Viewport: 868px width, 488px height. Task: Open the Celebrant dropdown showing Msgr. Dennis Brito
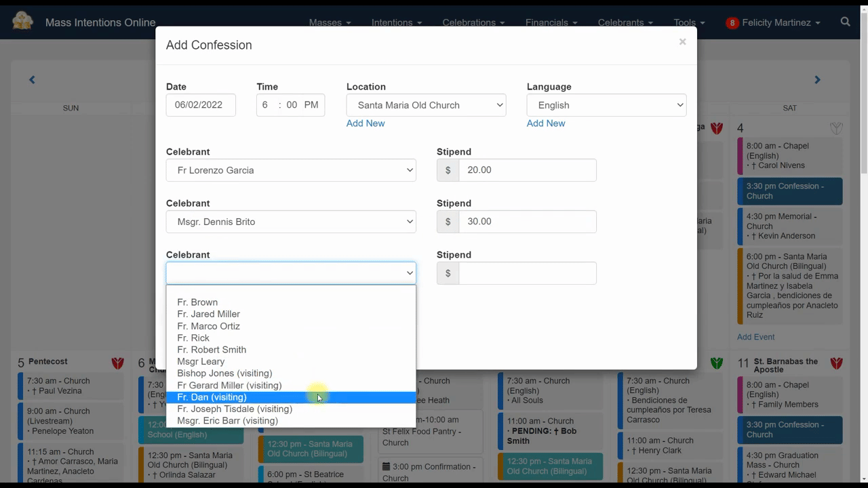(291, 222)
